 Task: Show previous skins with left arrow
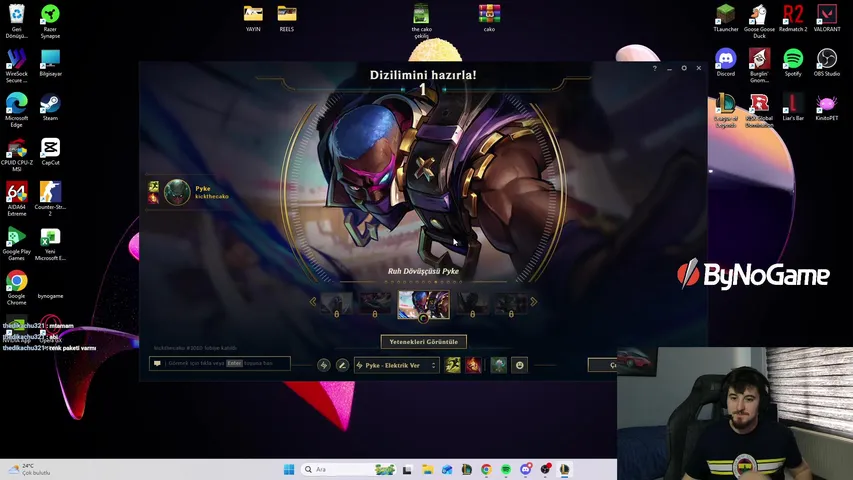pyautogui.click(x=313, y=301)
